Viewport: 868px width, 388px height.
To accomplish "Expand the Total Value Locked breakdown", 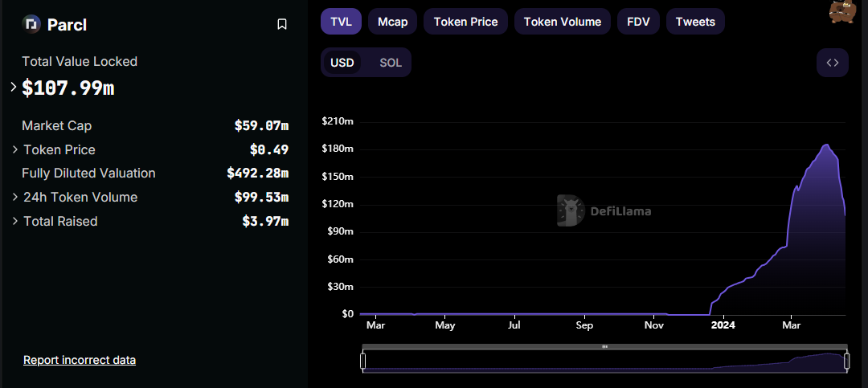I will 14,87.
